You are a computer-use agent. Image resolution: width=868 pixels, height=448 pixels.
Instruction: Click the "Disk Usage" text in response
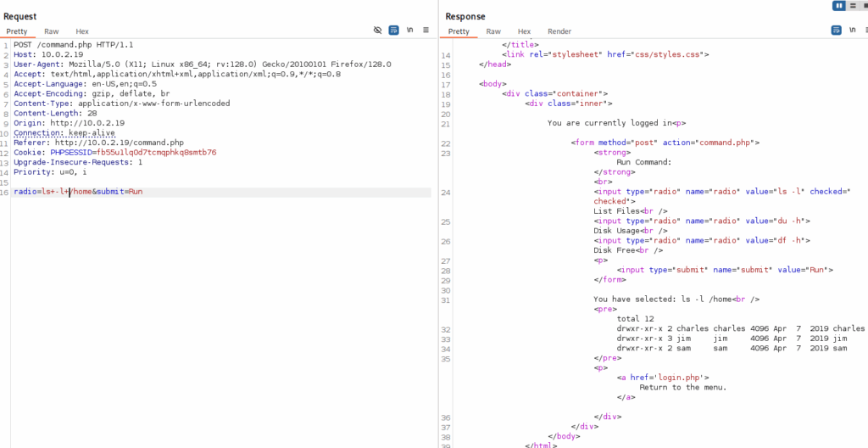click(x=617, y=231)
